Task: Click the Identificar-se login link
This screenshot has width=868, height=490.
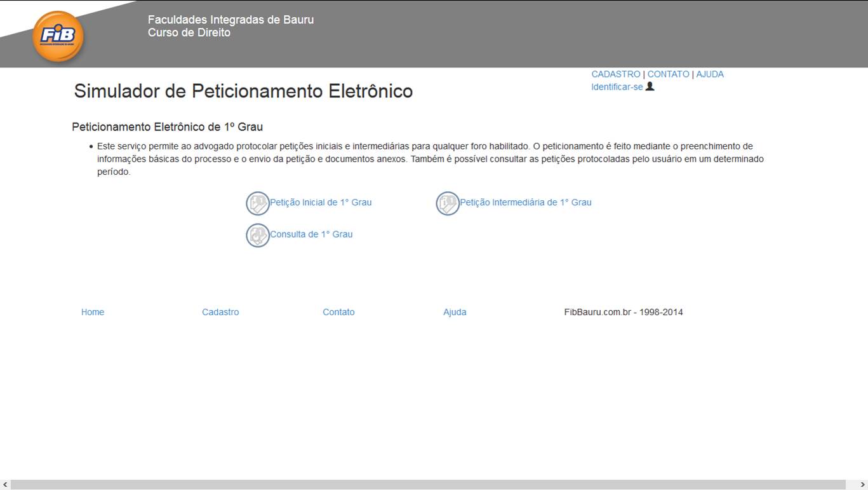Action: tap(617, 87)
